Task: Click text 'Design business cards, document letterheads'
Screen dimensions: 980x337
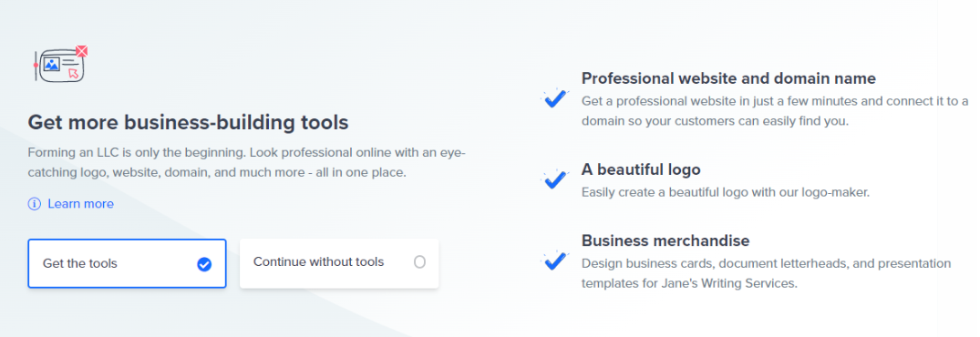Action: click(x=716, y=263)
